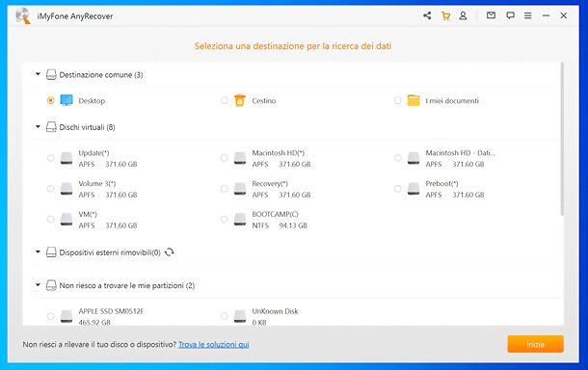Select the Recovery(*) radio button
Viewport: 588px width, 370px height.
point(224,189)
